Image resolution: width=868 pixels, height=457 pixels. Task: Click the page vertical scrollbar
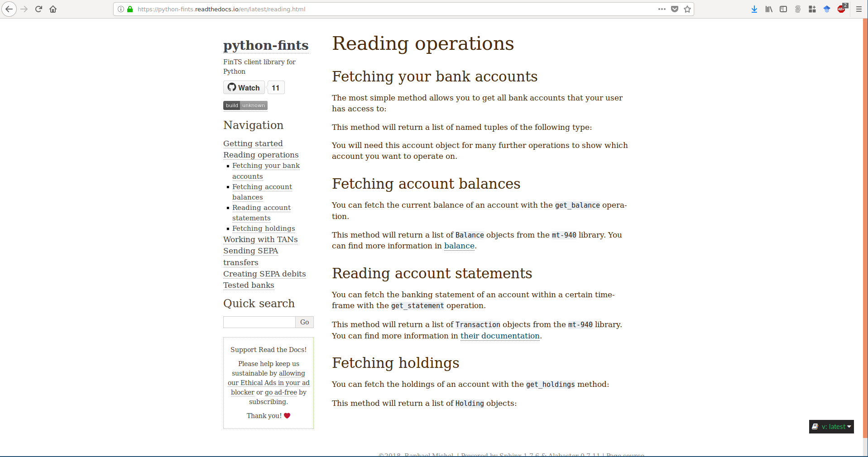tap(865, 228)
